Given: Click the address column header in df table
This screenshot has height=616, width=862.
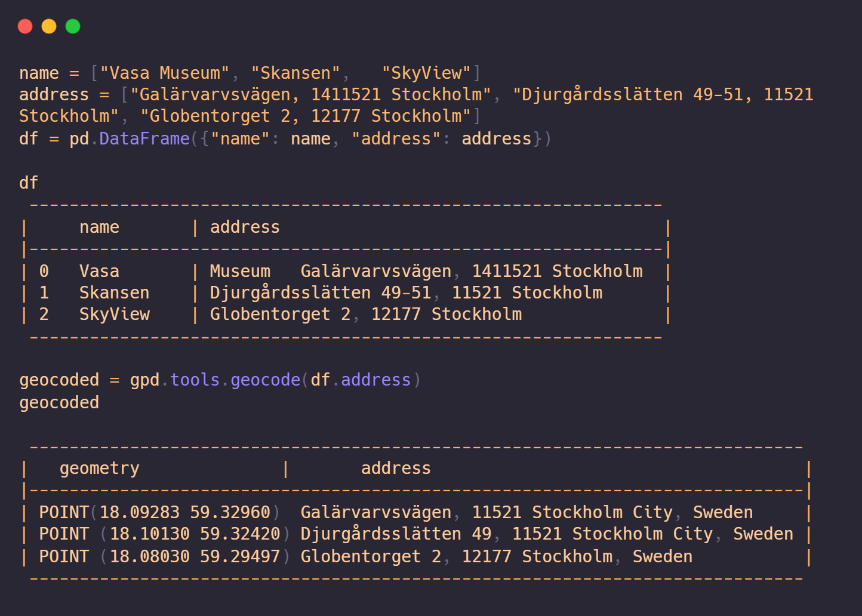Looking at the screenshot, I should click(245, 227).
